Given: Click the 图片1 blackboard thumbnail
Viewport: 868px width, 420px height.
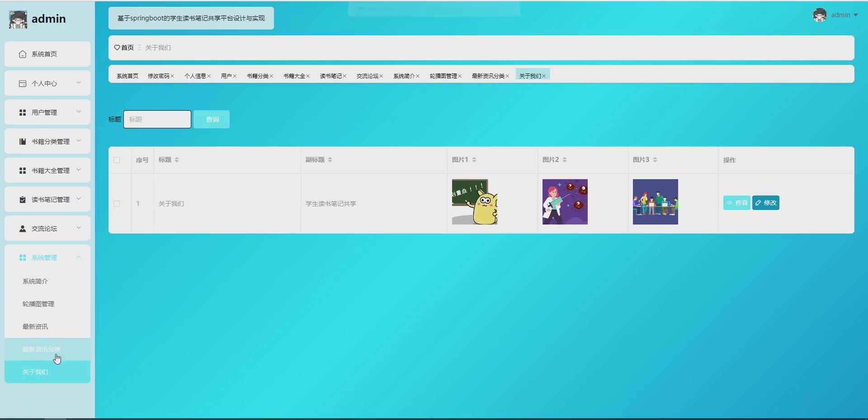Looking at the screenshot, I should point(474,202).
